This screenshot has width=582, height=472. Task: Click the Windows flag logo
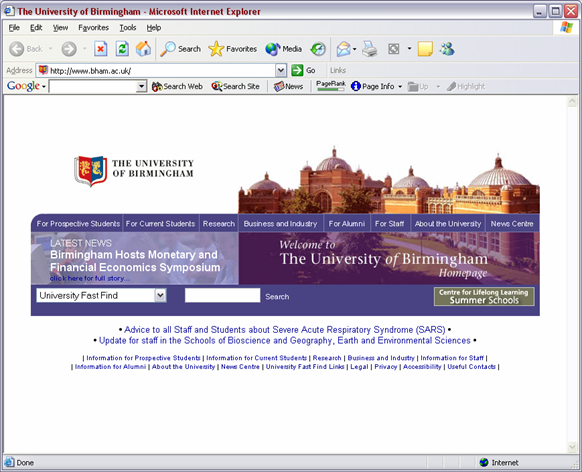click(x=566, y=27)
